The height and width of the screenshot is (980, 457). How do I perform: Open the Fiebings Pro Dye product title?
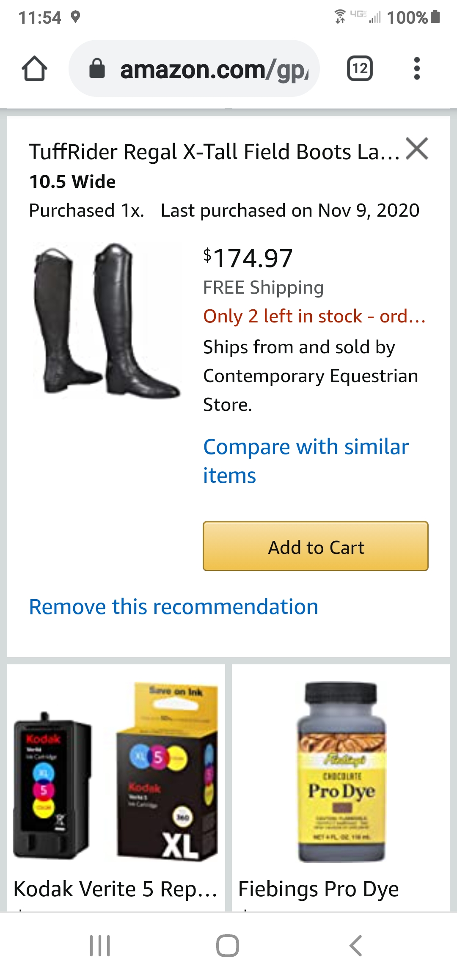click(319, 889)
